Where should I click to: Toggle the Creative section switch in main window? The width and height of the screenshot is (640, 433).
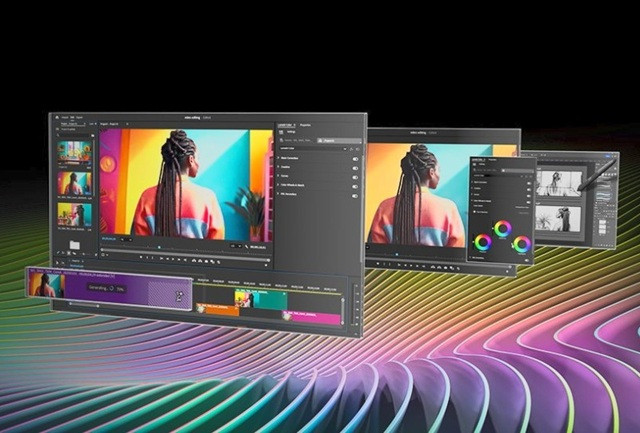(x=355, y=168)
